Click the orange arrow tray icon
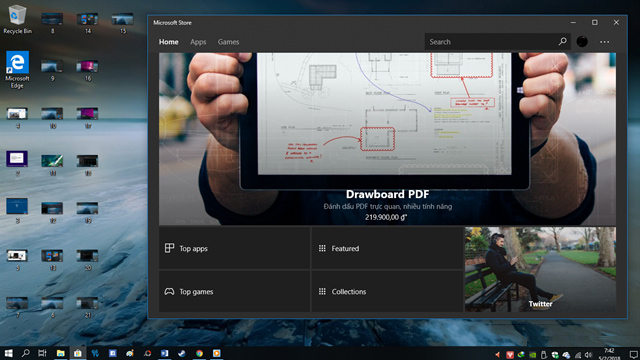 [x=498, y=355]
